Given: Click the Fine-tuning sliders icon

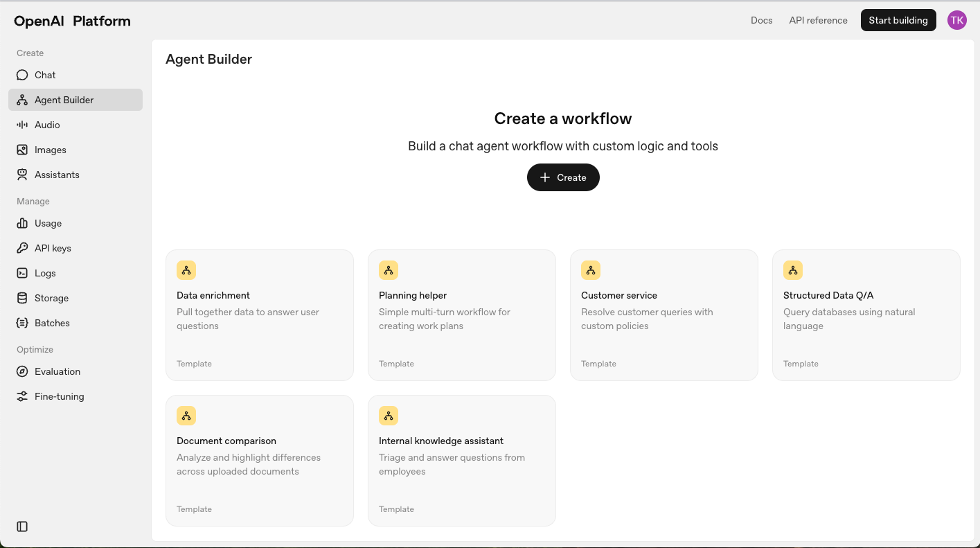Looking at the screenshot, I should pos(22,396).
